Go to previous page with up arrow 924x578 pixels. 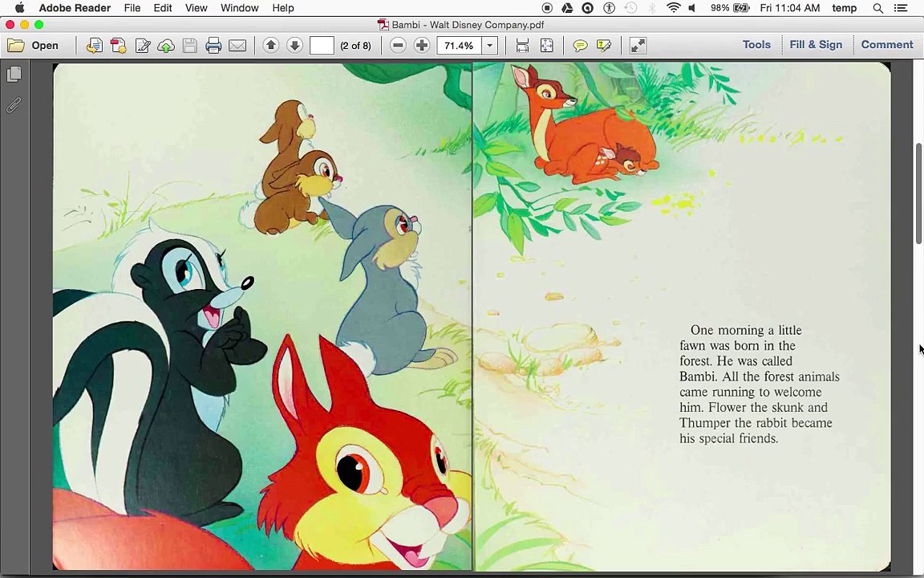pos(271,46)
